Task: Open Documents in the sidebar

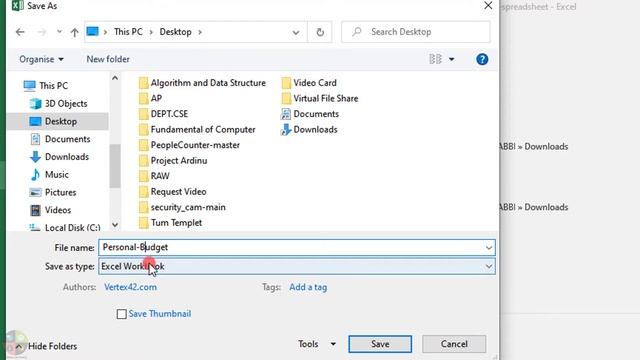Action: (60, 139)
